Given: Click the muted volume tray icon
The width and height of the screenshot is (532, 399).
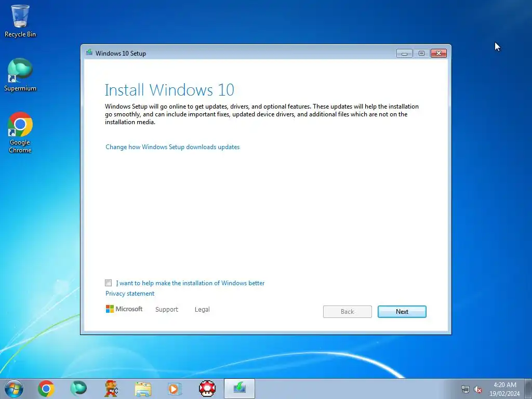Looking at the screenshot, I should click(478, 389).
